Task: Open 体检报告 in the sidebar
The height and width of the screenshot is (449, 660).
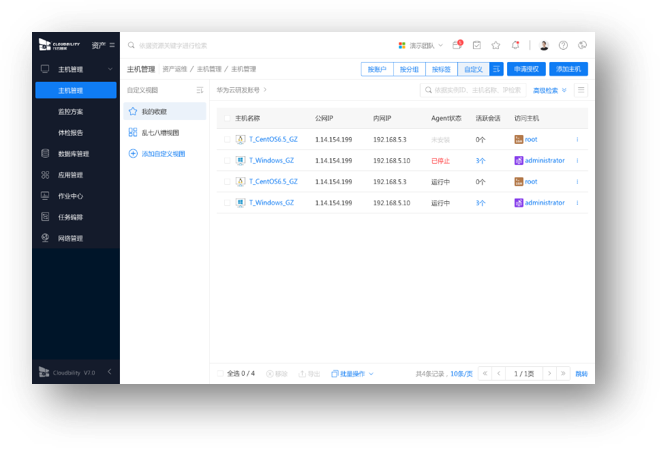Action: [70, 133]
